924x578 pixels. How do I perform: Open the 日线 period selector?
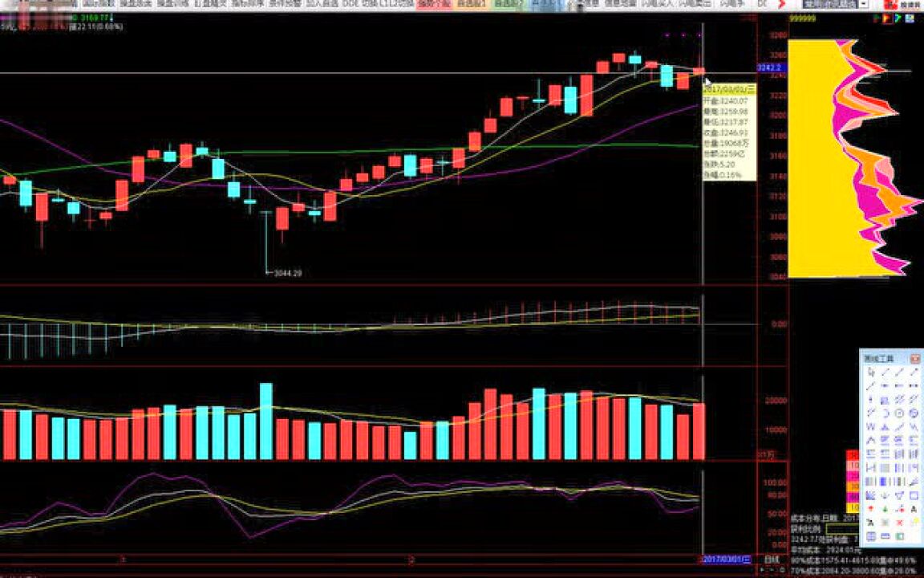(x=771, y=559)
